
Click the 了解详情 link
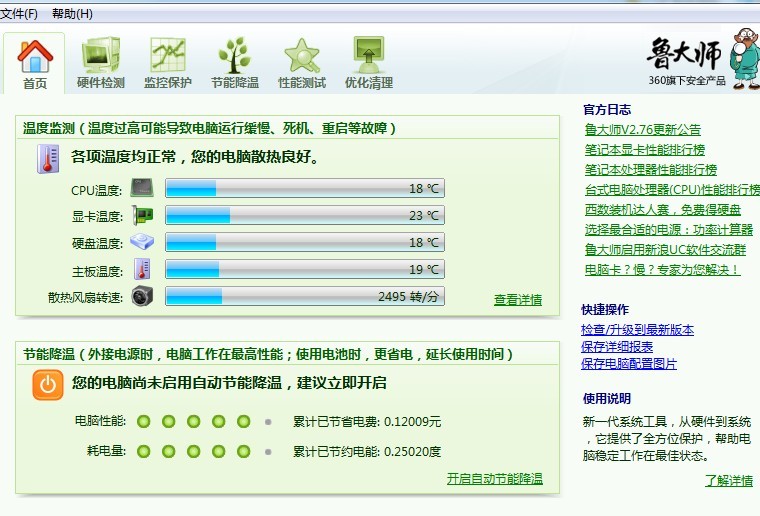click(728, 481)
